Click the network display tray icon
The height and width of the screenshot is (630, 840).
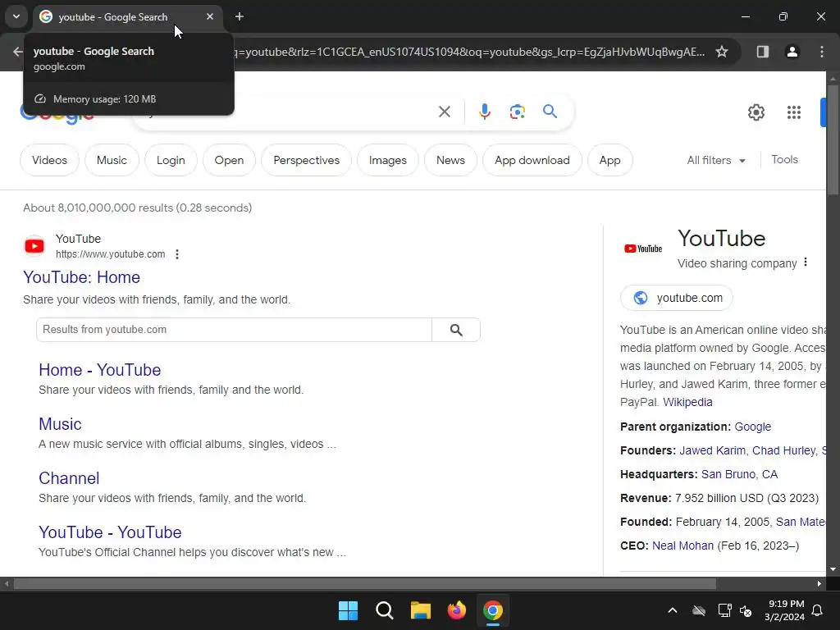[724, 610]
